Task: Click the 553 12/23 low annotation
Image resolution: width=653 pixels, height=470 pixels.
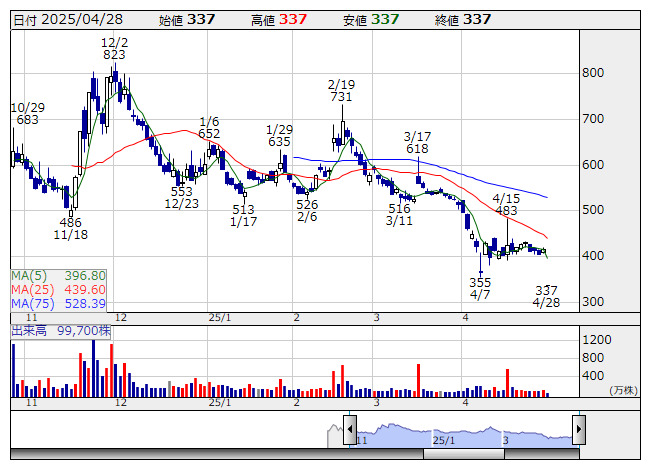Action: pyautogui.click(x=182, y=198)
